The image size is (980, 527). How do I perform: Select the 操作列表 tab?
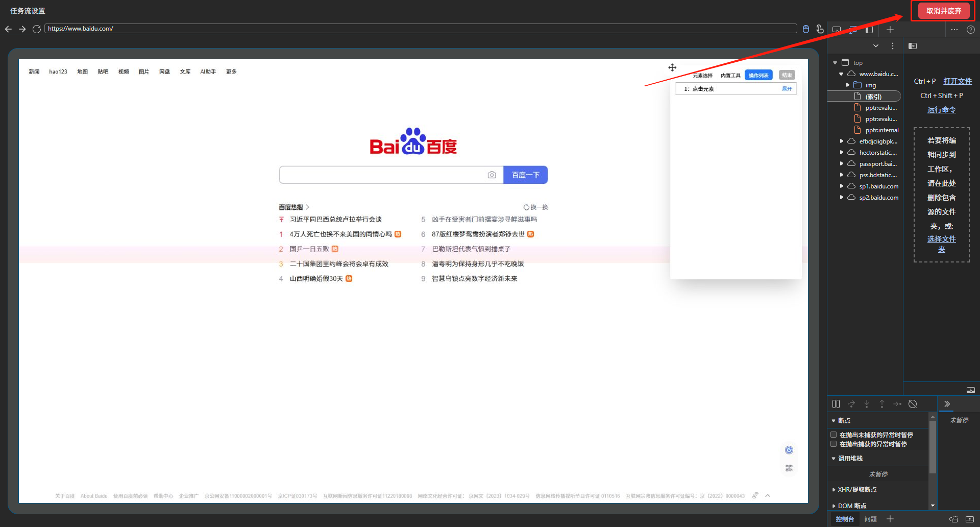[x=758, y=76]
